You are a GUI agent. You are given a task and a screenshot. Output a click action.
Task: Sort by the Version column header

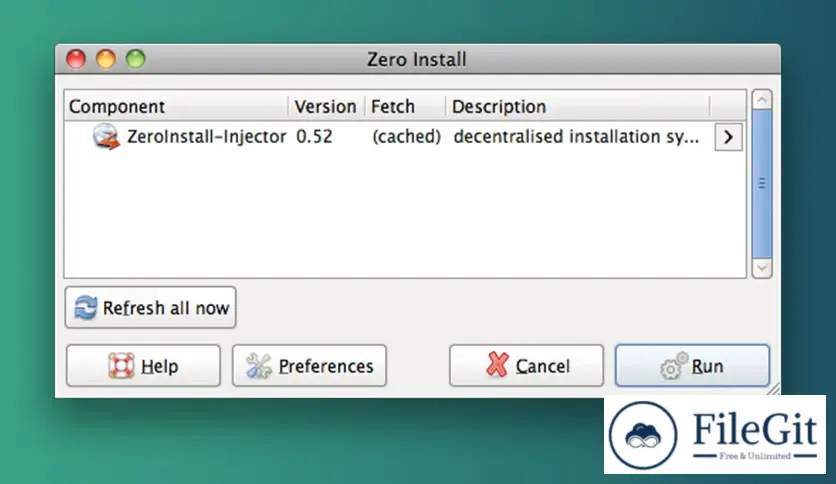(327, 106)
